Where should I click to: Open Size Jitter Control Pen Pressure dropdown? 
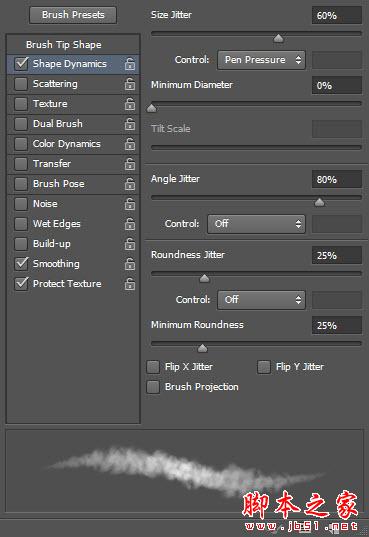coord(261,60)
